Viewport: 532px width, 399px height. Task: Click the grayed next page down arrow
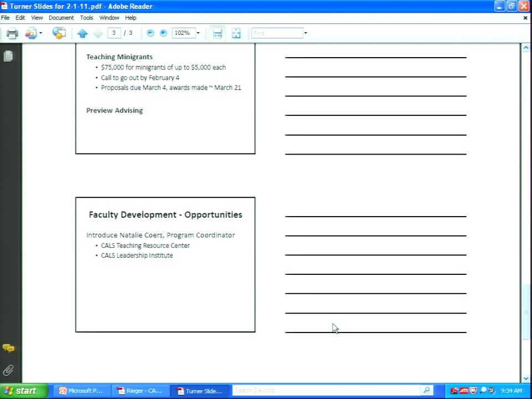click(98, 33)
